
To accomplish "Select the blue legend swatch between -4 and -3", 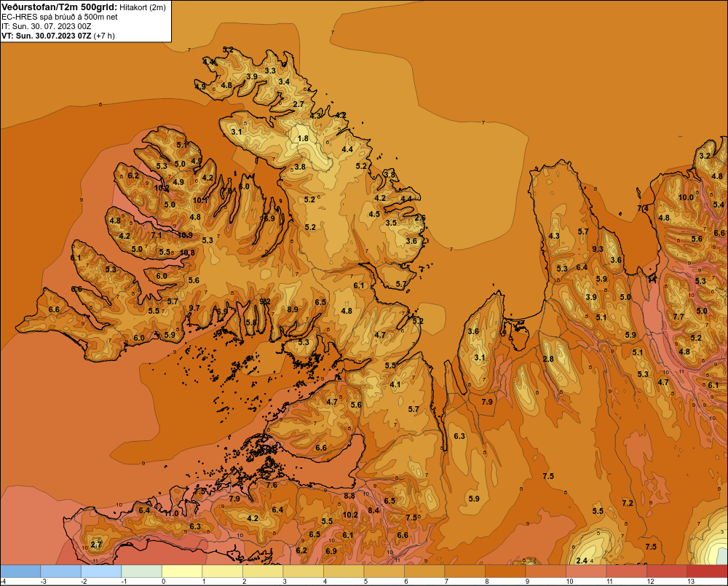I will point(20,571).
